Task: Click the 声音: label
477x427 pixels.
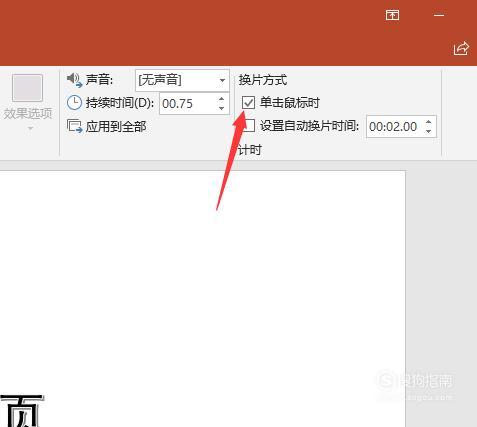Action: 99,80
